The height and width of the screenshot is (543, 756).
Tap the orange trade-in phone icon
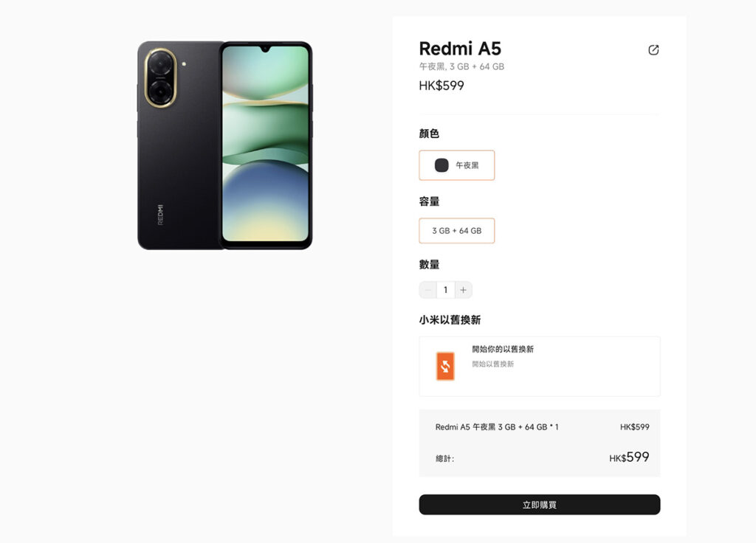445,366
